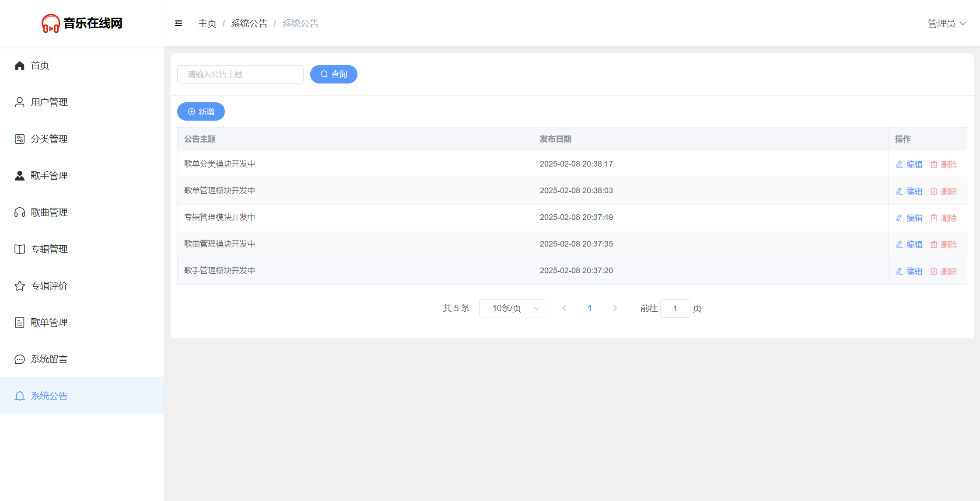
Task: Click the chat bubble icon for 系统留言
Action: point(20,359)
